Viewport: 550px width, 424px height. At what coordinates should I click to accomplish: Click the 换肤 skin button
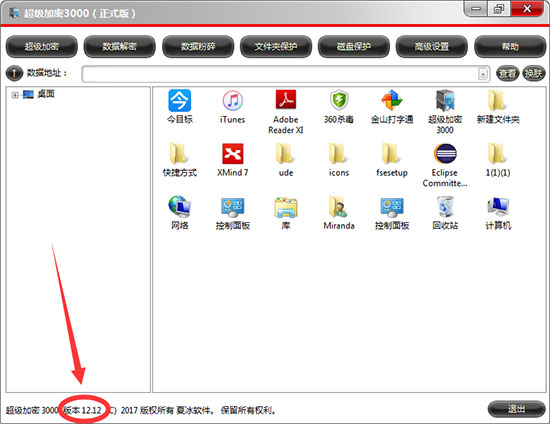(533, 73)
